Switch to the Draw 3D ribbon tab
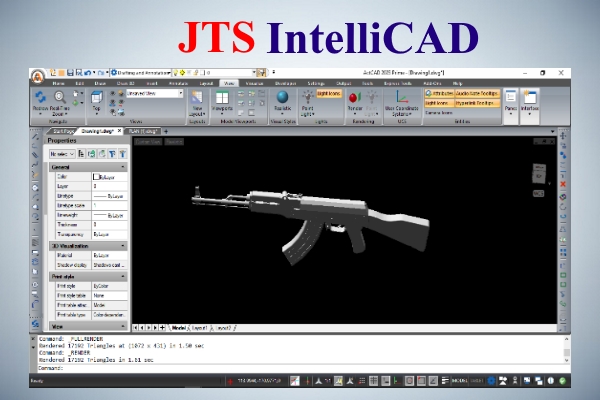Viewport: 600px width, 400px height. point(126,83)
